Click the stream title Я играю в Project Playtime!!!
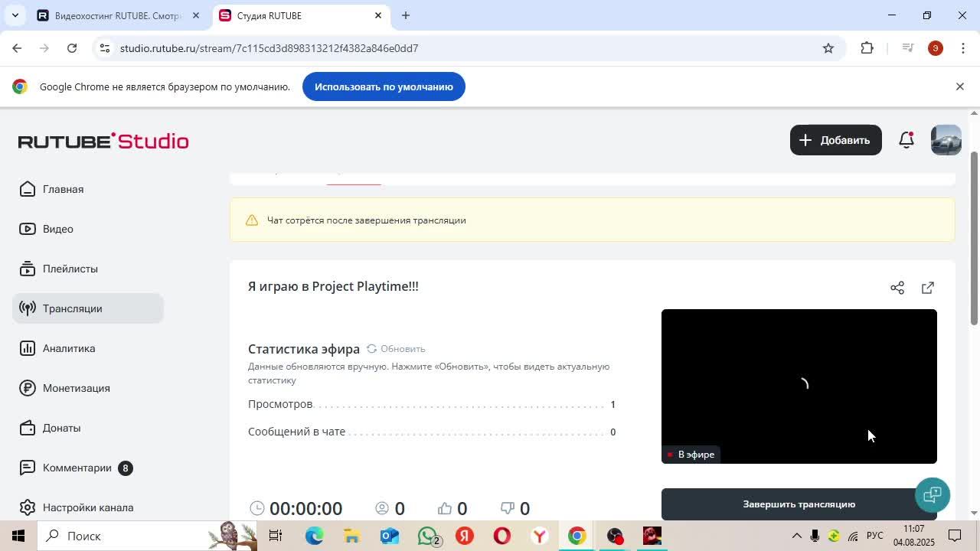980x551 pixels. click(x=333, y=286)
